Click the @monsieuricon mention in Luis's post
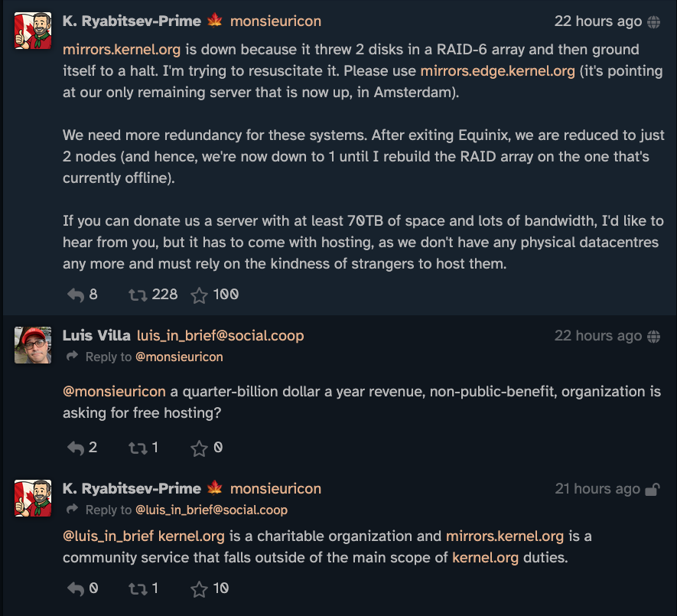This screenshot has height=616, width=677. pyautogui.click(x=114, y=391)
